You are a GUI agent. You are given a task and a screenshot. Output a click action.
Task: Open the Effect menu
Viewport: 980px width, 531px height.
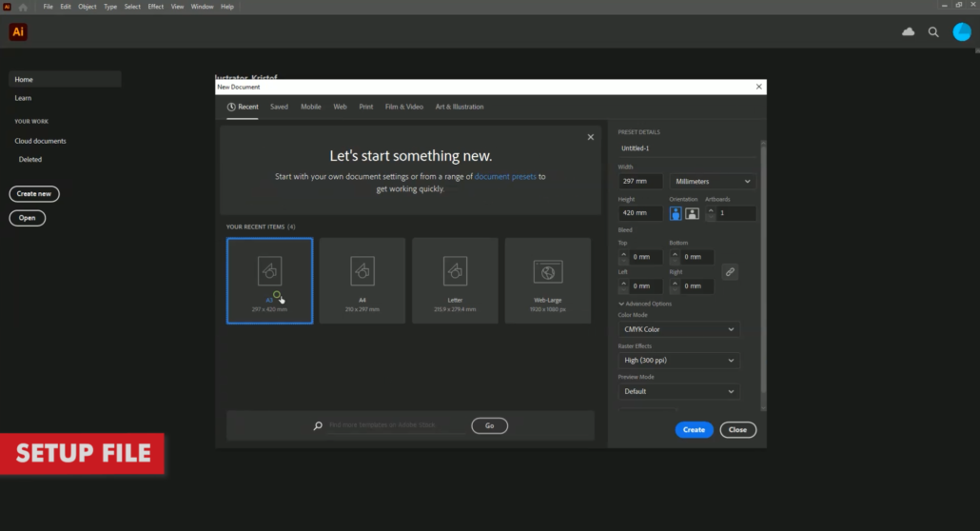pos(156,7)
